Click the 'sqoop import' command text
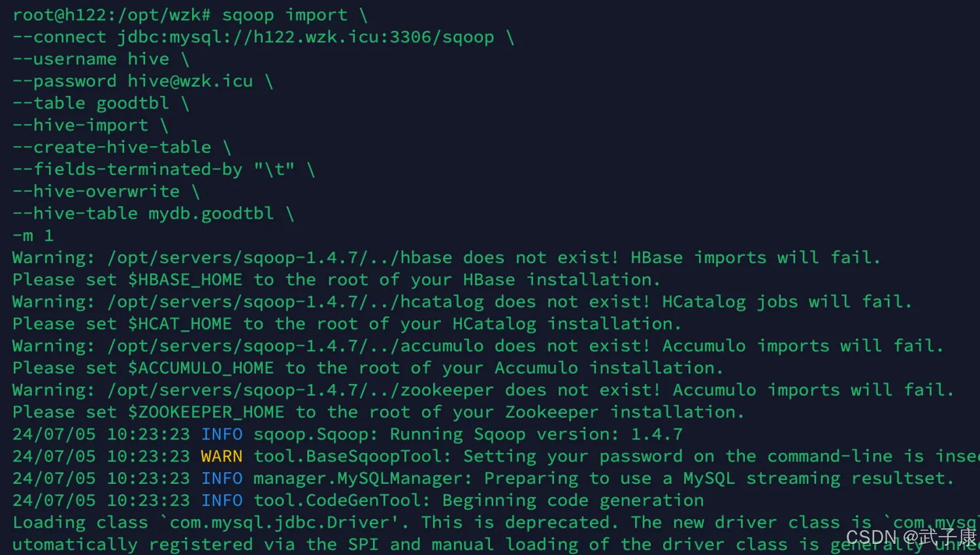The height and width of the screenshot is (555, 980). pyautogui.click(x=285, y=15)
